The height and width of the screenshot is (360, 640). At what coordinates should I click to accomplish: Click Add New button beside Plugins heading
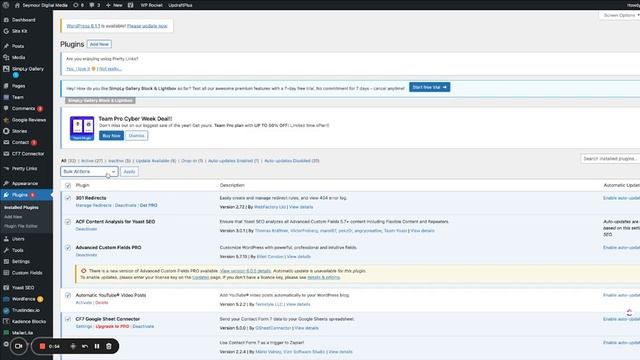click(x=99, y=44)
